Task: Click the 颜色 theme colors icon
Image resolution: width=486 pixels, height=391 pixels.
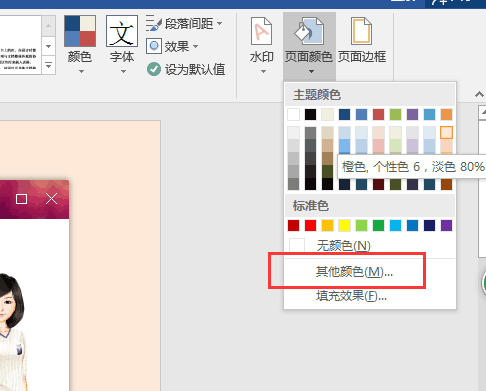Action: 80,31
